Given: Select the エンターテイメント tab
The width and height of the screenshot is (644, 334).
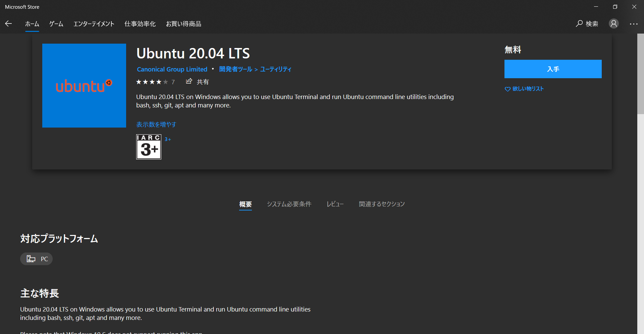Looking at the screenshot, I should point(94,24).
